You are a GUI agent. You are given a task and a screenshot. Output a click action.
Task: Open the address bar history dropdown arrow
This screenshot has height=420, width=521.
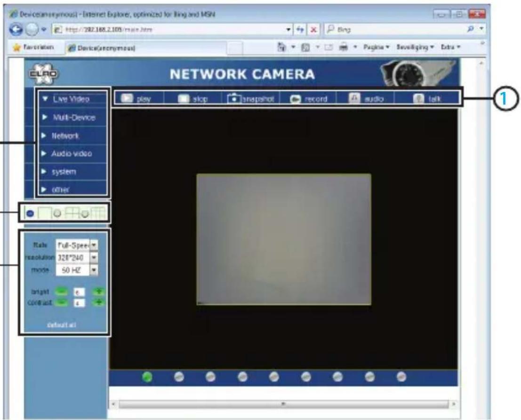click(x=289, y=30)
